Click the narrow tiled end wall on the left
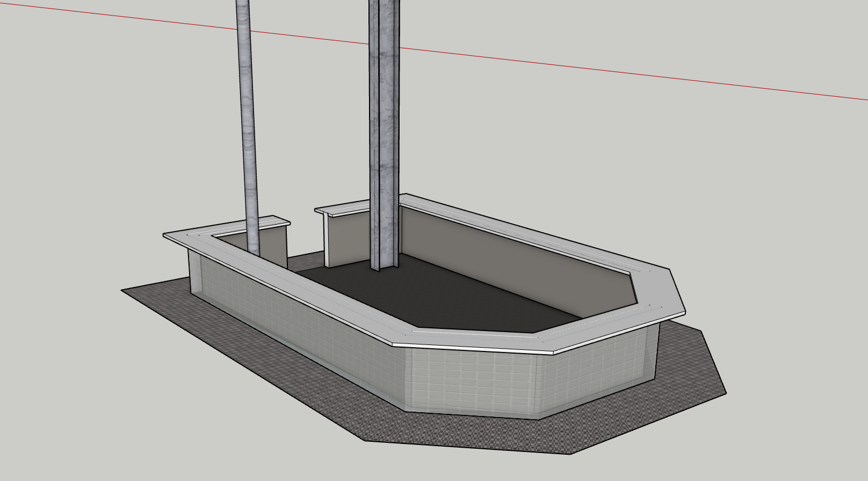This screenshot has width=868, height=481. [x=196, y=274]
